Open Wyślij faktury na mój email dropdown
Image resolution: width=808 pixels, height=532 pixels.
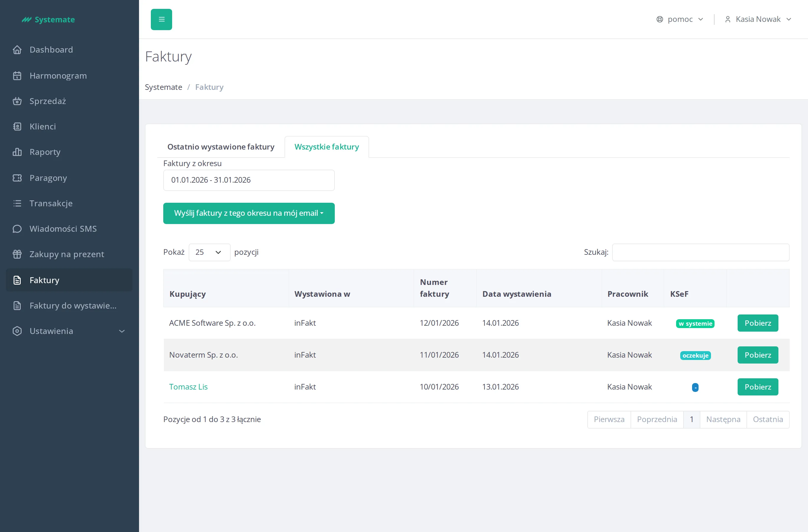pyautogui.click(x=249, y=213)
